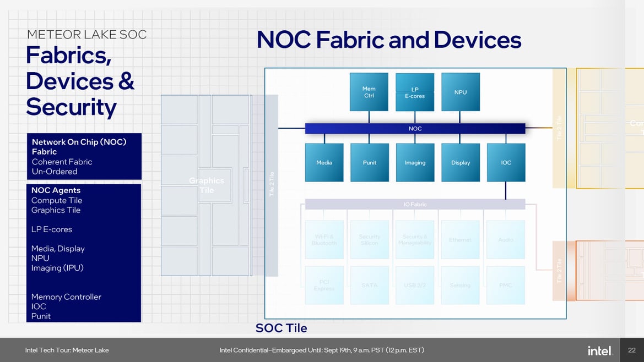Click the NPU block in diagram

tap(461, 92)
